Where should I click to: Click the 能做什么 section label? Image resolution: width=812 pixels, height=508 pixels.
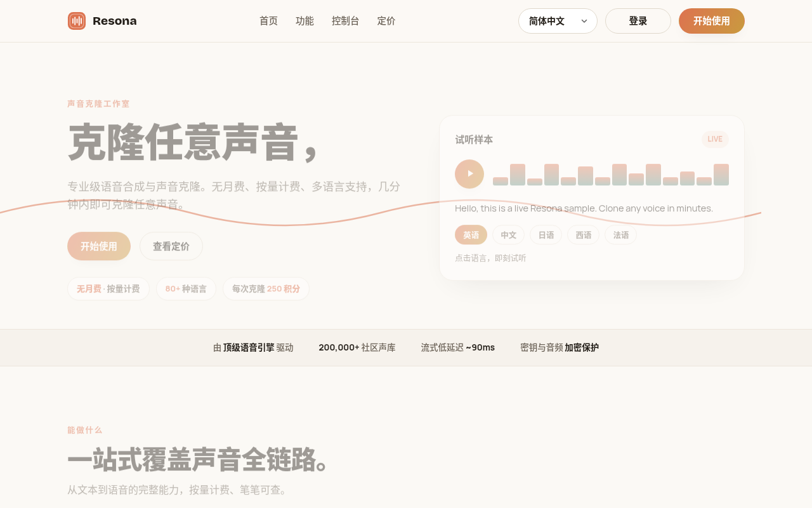pos(85,430)
